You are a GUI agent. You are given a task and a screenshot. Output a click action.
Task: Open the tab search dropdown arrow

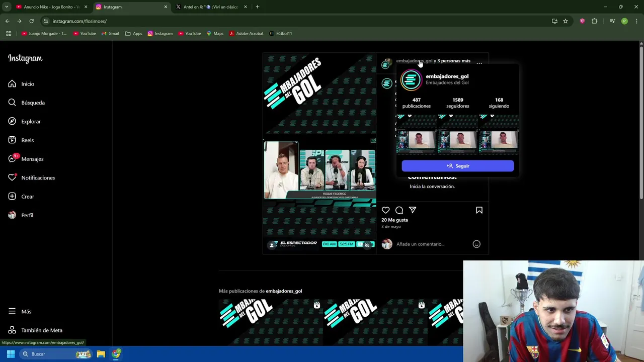pyautogui.click(x=7, y=7)
